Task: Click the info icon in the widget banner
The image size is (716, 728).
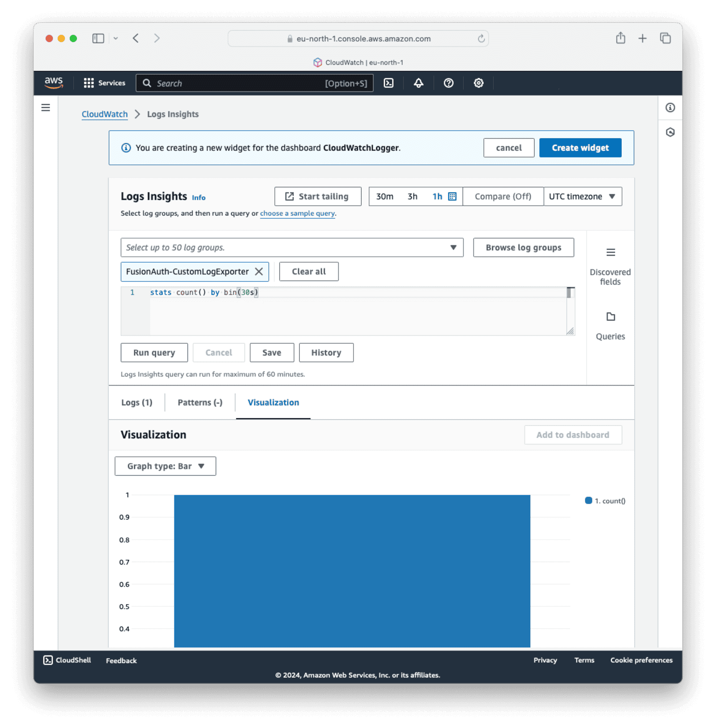Action: [x=126, y=148]
